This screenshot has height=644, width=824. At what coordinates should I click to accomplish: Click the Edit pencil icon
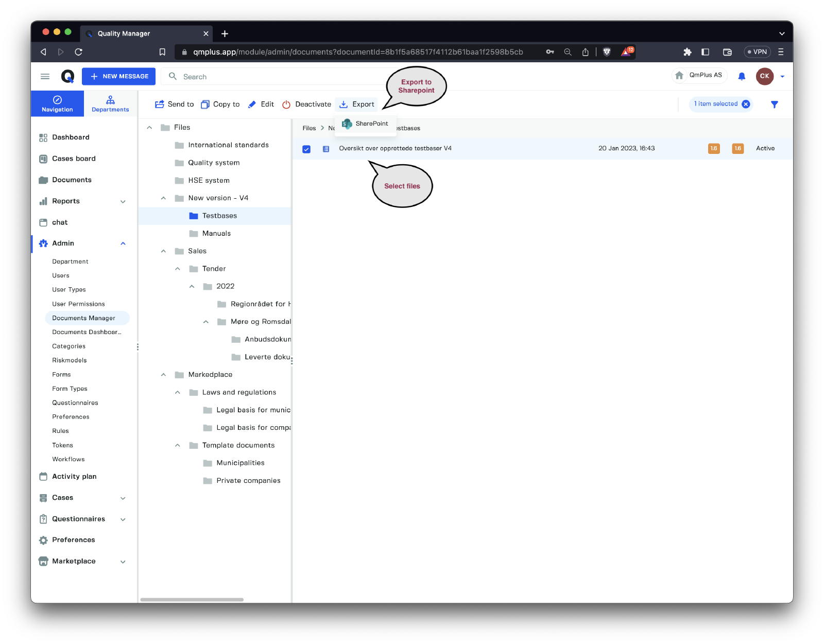click(252, 105)
